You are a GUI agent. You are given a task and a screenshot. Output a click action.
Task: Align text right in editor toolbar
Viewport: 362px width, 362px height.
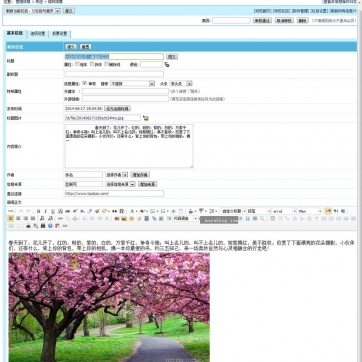tap(25, 218)
